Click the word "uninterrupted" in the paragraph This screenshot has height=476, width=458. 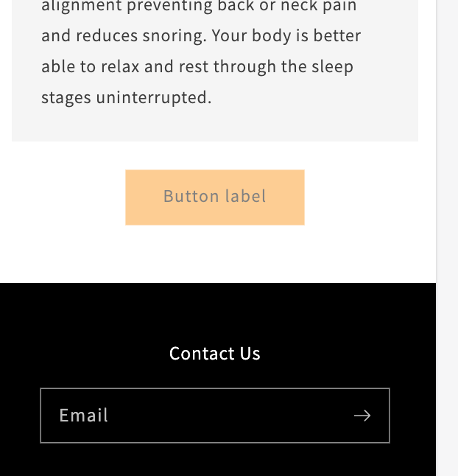coord(153,97)
